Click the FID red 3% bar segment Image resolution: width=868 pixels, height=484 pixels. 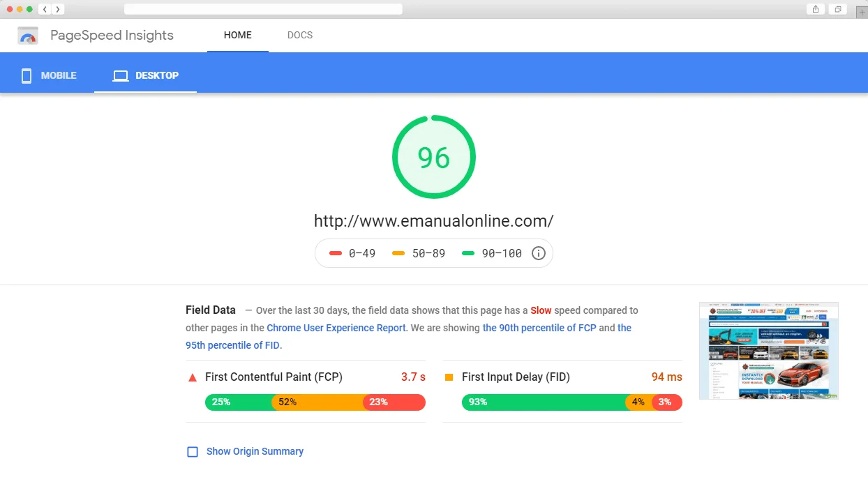click(x=667, y=402)
